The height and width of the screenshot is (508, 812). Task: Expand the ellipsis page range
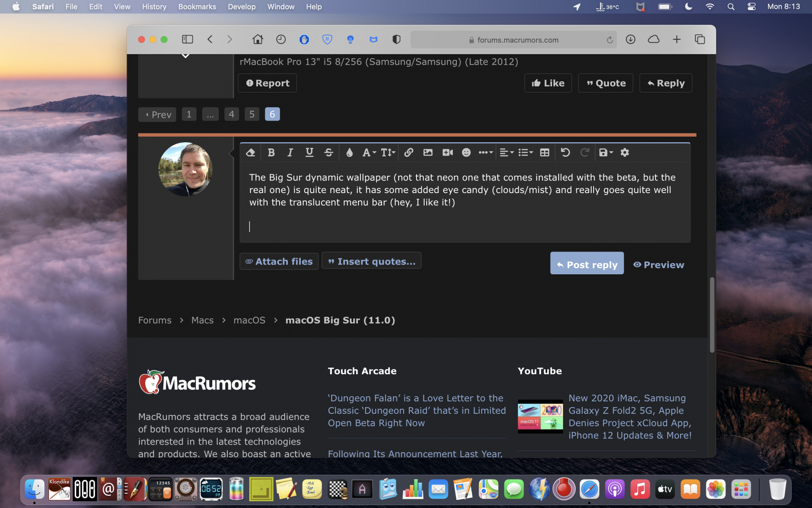click(210, 114)
